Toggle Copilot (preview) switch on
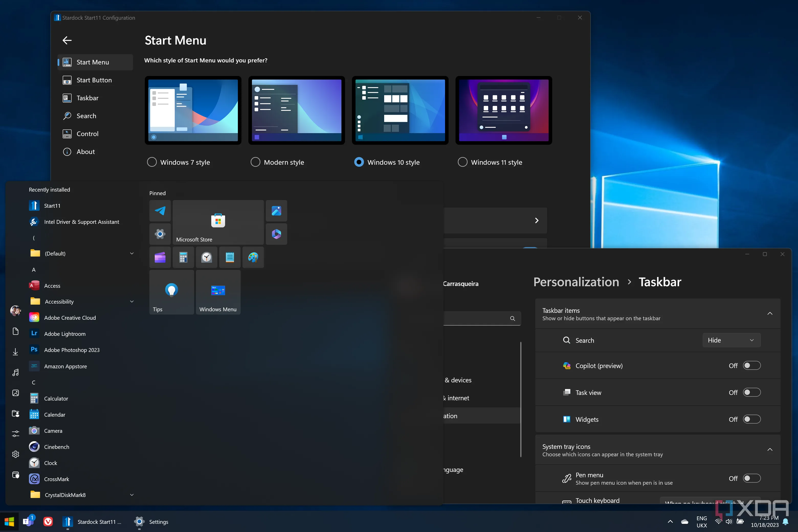Screen dimensions: 798x532 (x=751, y=365)
